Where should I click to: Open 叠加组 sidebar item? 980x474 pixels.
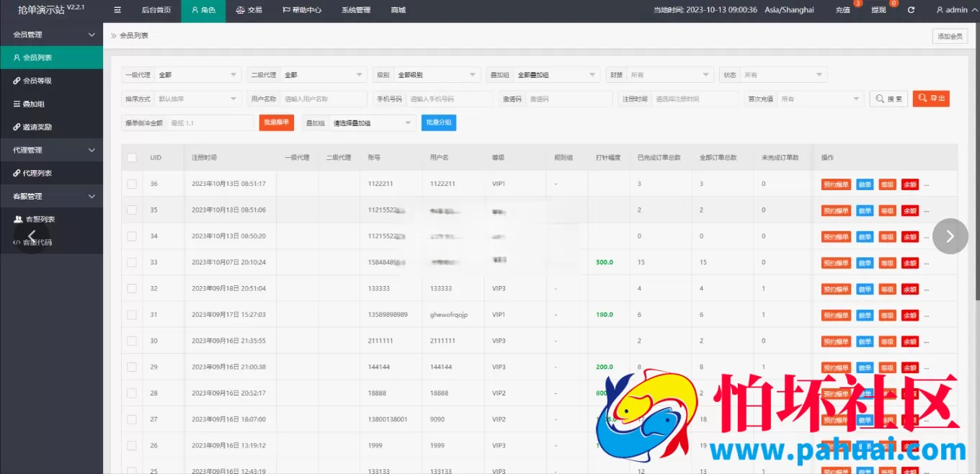(x=33, y=104)
